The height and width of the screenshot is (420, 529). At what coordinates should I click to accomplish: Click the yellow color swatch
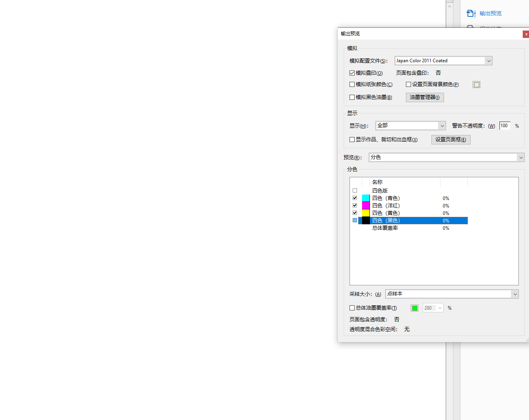coord(366,213)
